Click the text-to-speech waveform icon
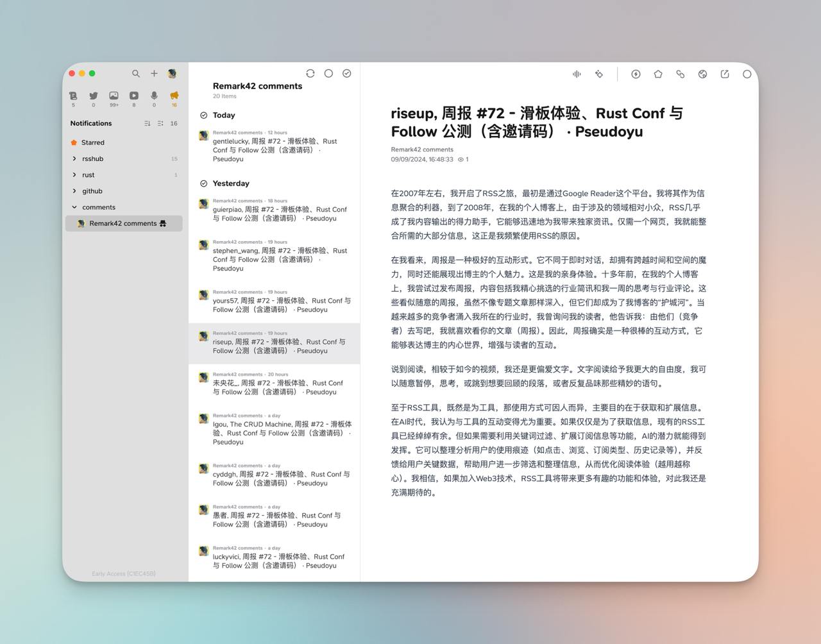Screen dimensions: 821x644 (x=577, y=74)
